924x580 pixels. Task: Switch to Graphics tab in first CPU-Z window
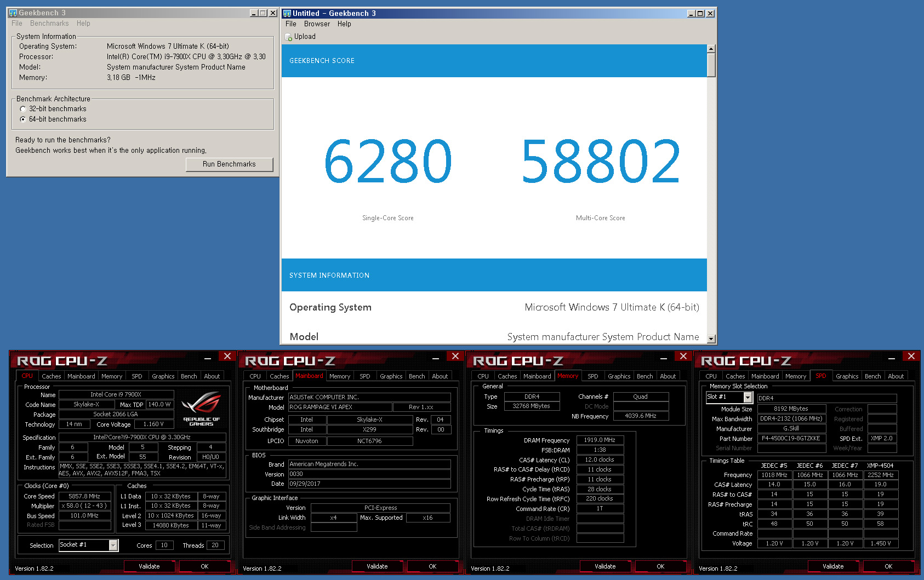point(163,376)
